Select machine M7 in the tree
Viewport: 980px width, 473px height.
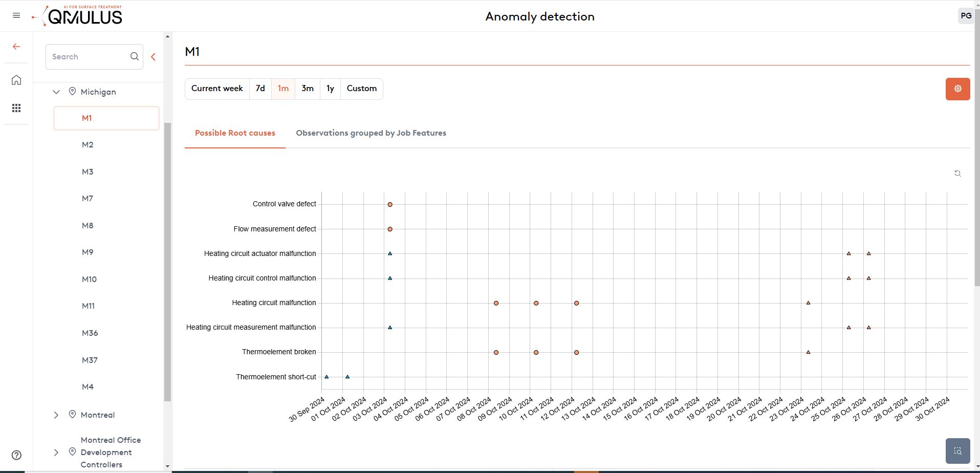[x=88, y=199]
